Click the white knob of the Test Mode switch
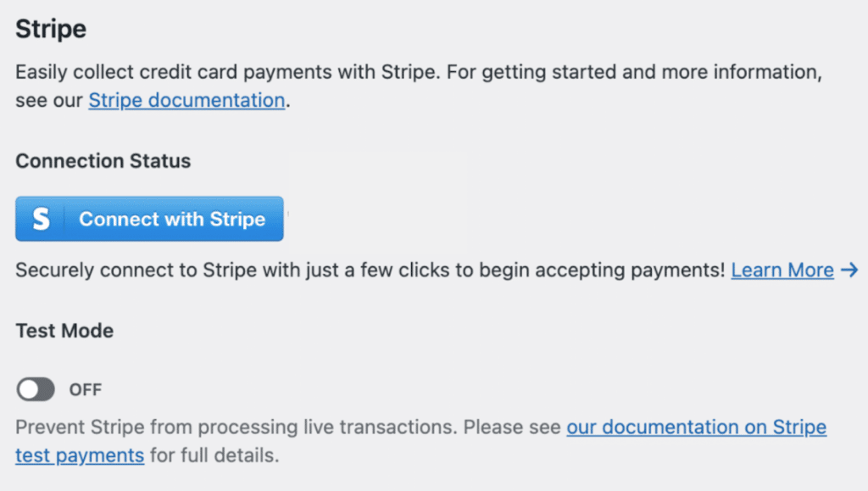Viewport: 868px width, 491px height. pyautogui.click(x=28, y=389)
